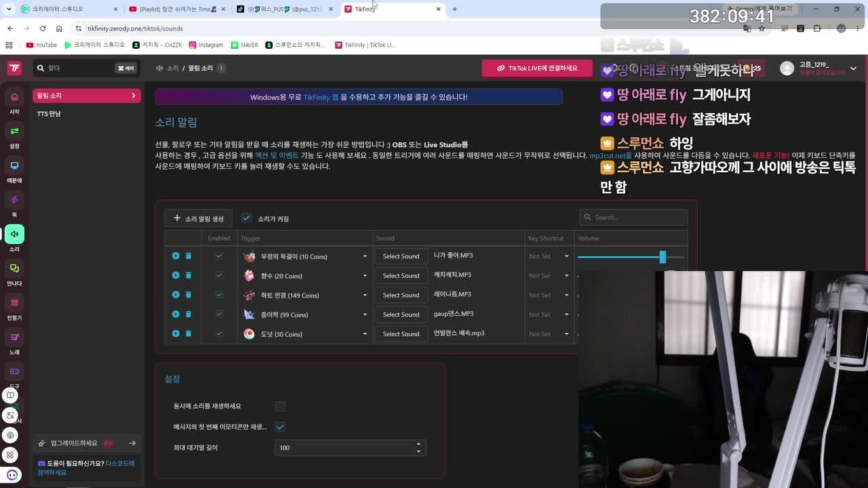This screenshot has height=488, width=868.
Task: Click the 소리 알림 생성 button
Action: 199,218
